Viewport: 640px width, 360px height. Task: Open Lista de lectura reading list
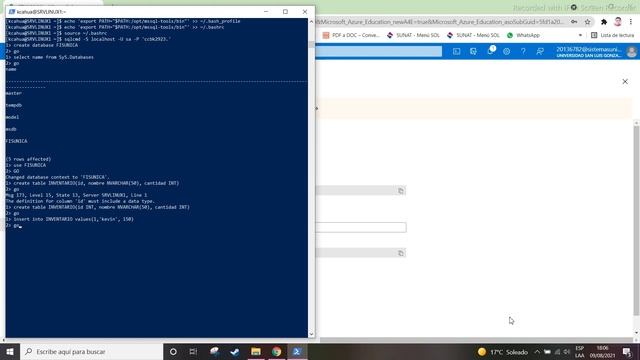pyautogui.click(x=613, y=36)
